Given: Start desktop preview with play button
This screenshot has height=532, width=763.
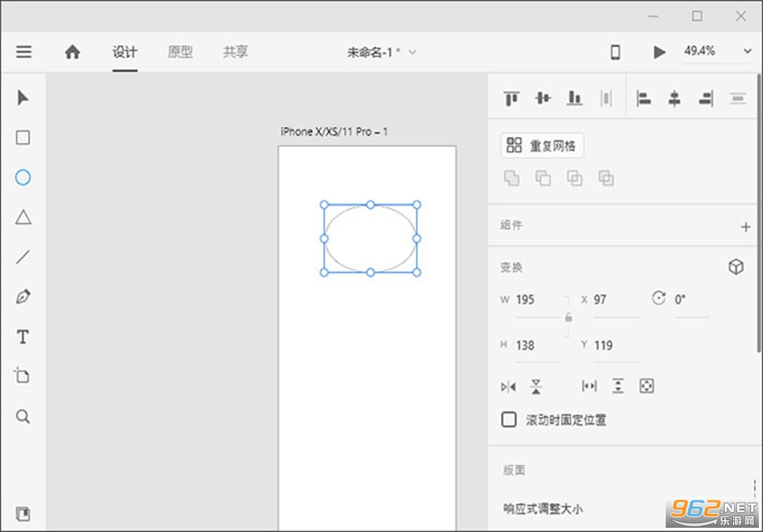Looking at the screenshot, I should (x=659, y=52).
